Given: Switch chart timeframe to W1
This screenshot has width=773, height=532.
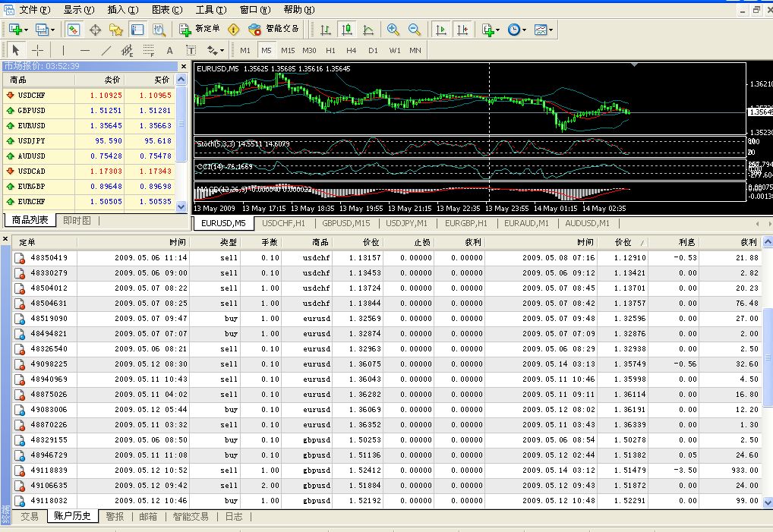Looking at the screenshot, I should (394, 50).
